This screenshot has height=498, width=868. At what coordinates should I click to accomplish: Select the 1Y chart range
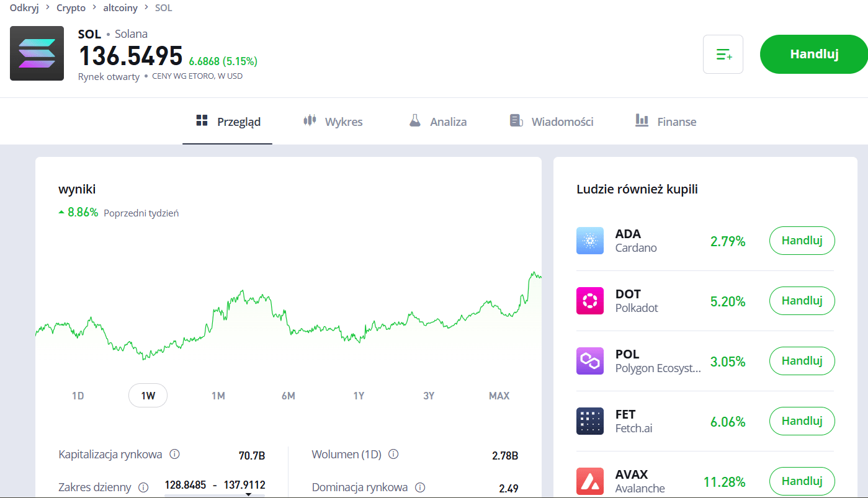359,396
